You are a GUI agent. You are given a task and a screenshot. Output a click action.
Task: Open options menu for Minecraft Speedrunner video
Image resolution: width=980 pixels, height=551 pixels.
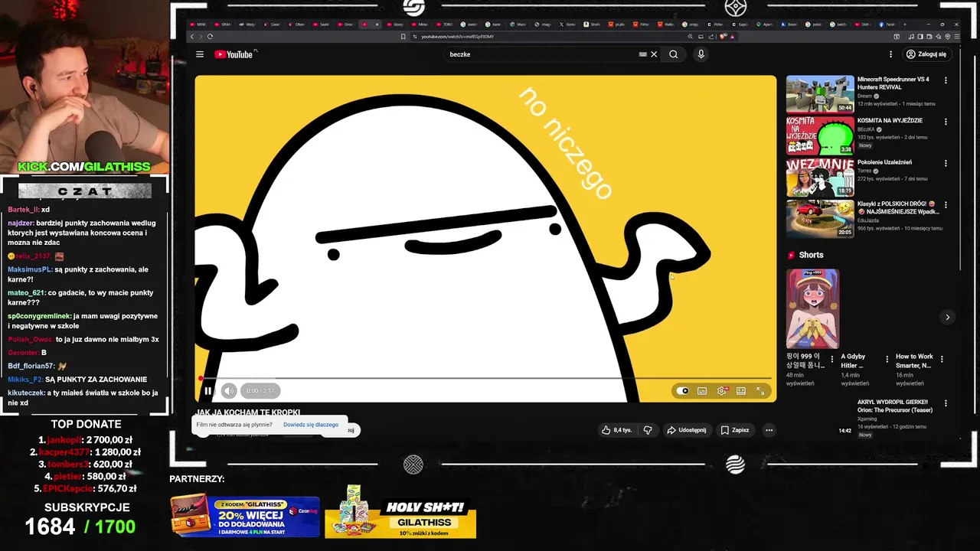coord(946,80)
